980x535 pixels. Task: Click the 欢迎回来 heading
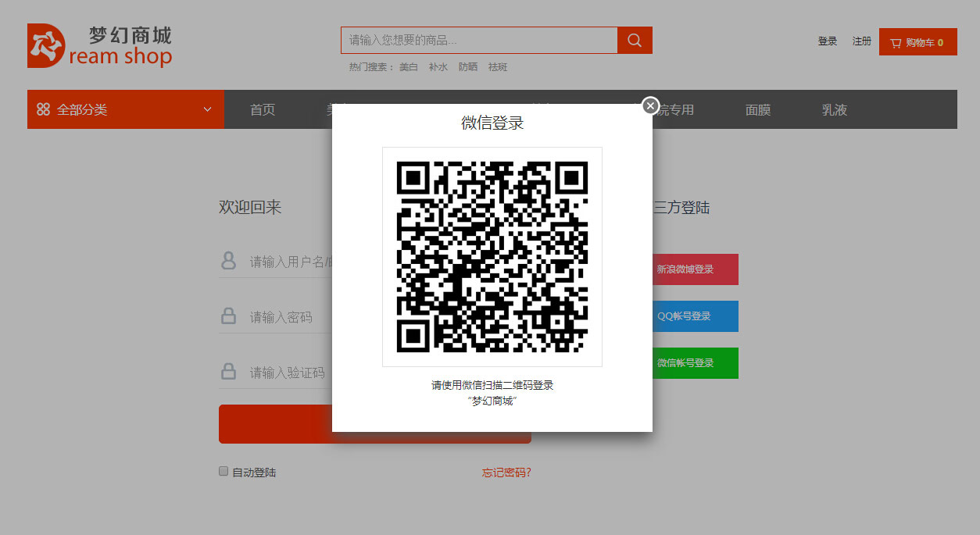(250, 207)
